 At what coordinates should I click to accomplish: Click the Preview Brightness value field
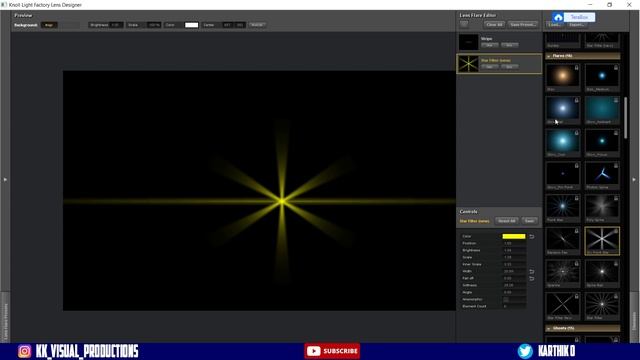[116, 25]
